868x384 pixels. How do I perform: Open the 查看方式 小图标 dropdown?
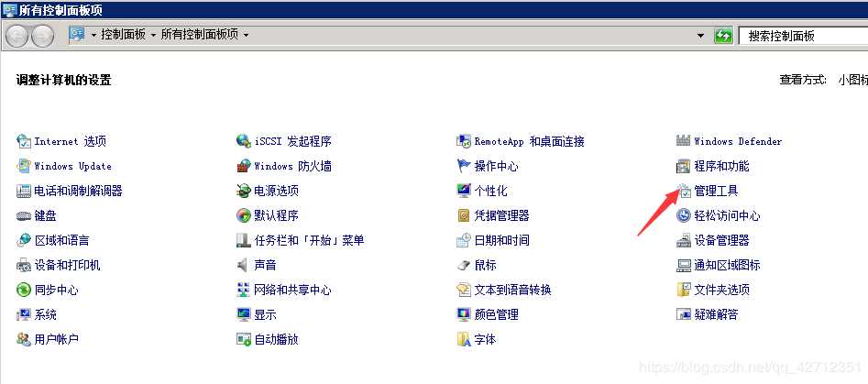click(852, 81)
